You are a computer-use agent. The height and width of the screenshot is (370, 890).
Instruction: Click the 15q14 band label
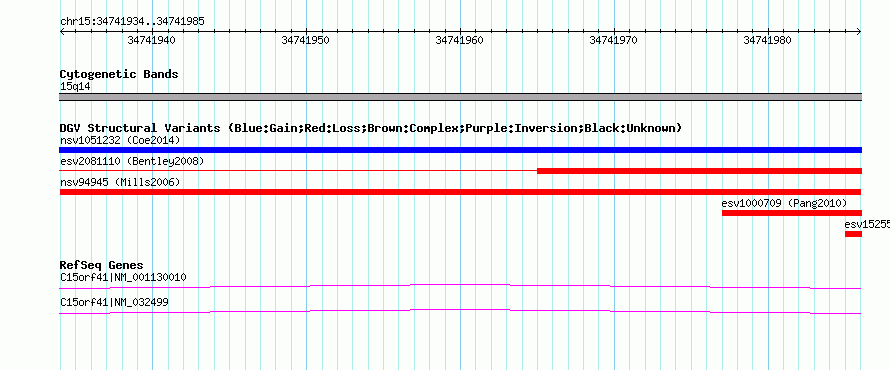pos(75,87)
